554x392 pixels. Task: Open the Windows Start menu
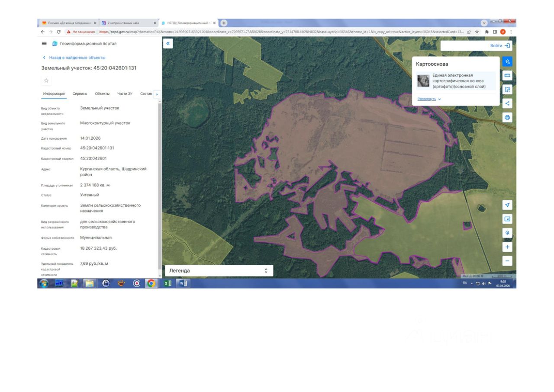44,283
